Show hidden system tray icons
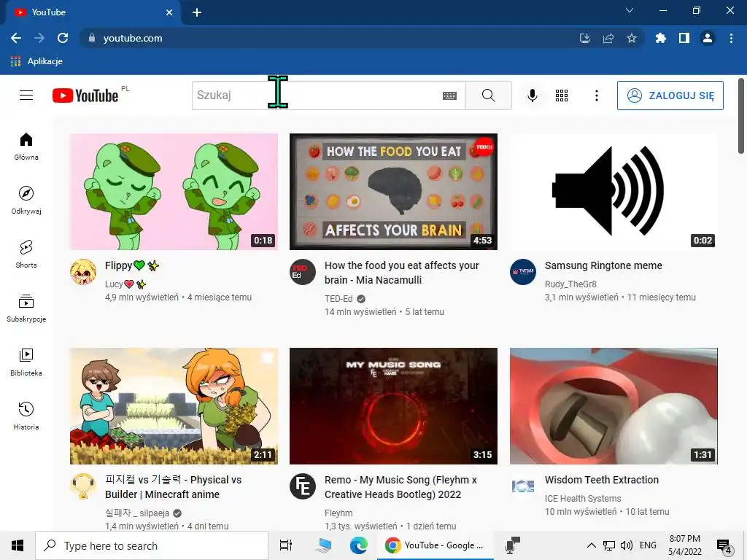 [591, 545]
